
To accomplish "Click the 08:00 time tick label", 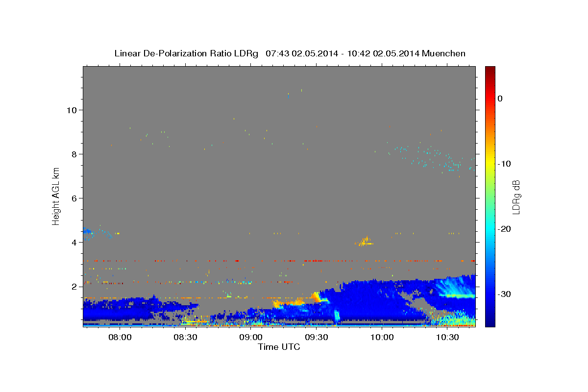I will tap(120, 337).
